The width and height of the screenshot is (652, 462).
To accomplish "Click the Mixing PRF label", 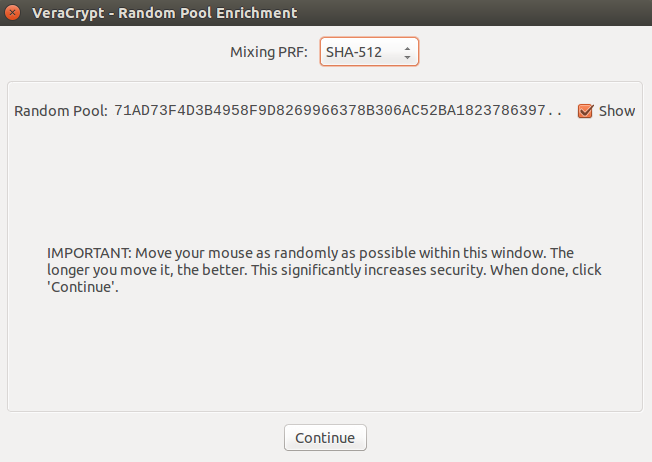I will click(x=269, y=52).
